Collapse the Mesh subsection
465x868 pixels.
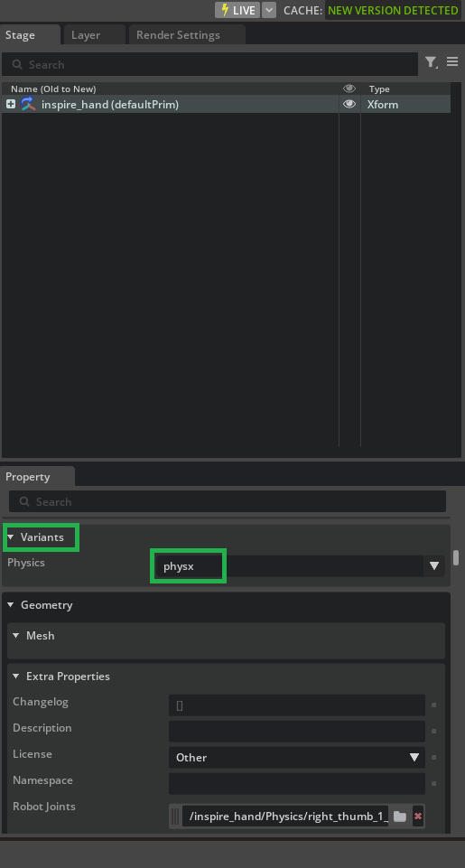click(16, 636)
